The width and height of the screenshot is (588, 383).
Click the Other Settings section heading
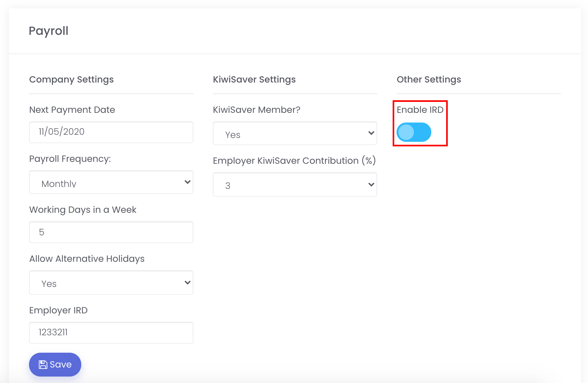(x=428, y=80)
